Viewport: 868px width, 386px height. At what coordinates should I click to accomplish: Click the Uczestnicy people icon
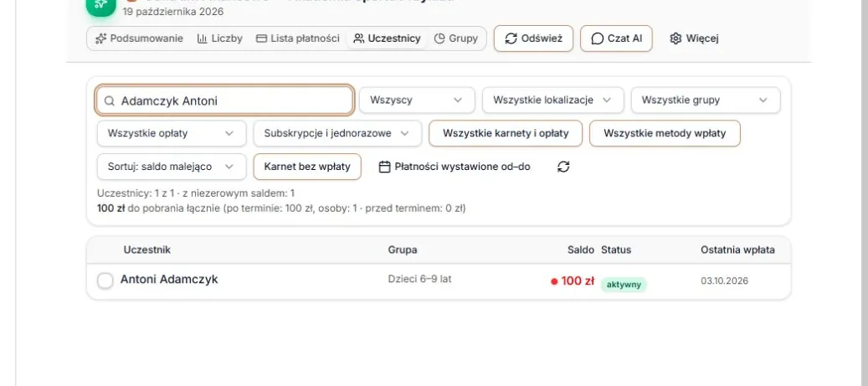tap(359, 39)
